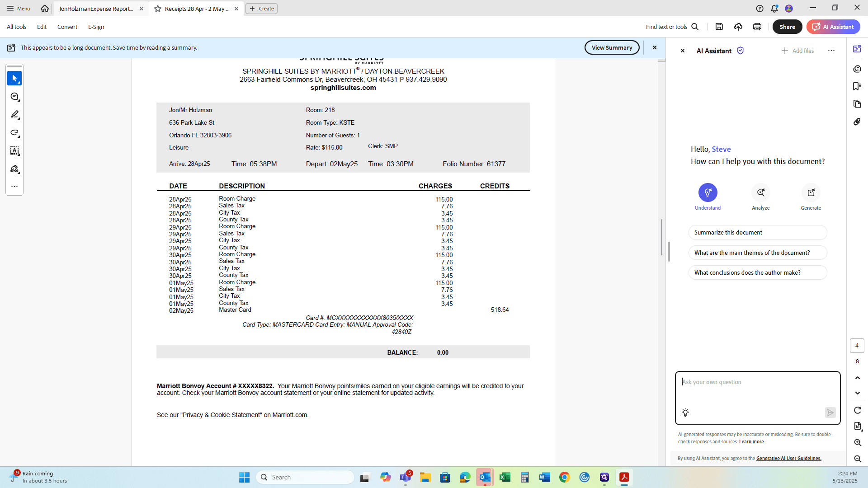The image size is (868, 488).
Task: Close the AI Assistant panel
Action: tap(683, 51)
